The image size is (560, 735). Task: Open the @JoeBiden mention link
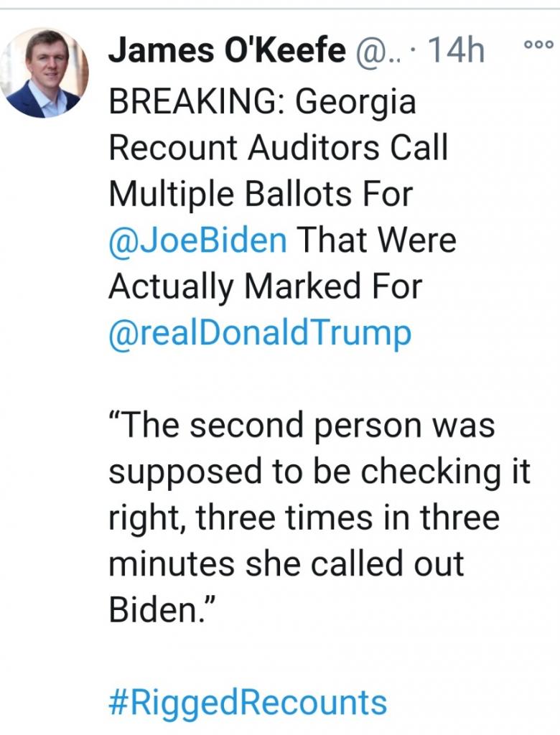(197, 240)
